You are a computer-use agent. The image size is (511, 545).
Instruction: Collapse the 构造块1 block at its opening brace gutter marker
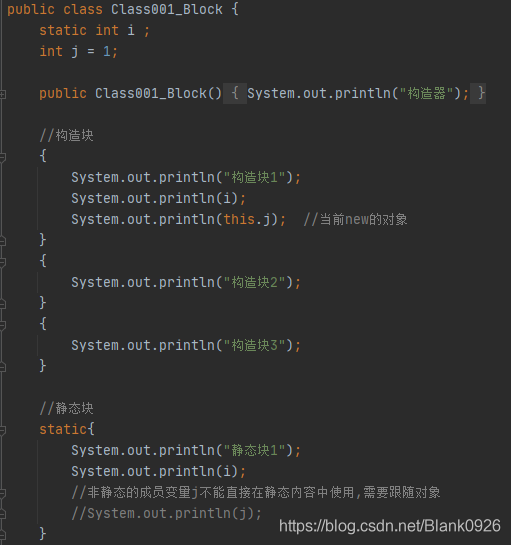2,157
